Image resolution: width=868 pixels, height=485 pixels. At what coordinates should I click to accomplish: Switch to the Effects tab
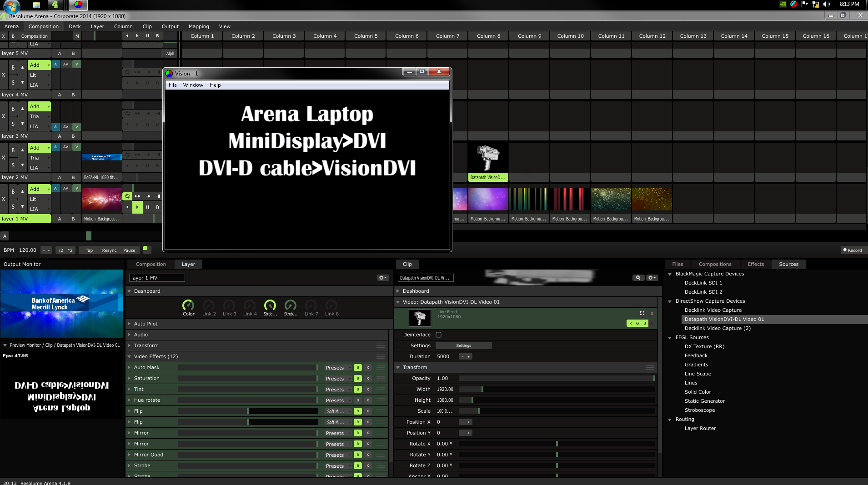click(755, 264)
